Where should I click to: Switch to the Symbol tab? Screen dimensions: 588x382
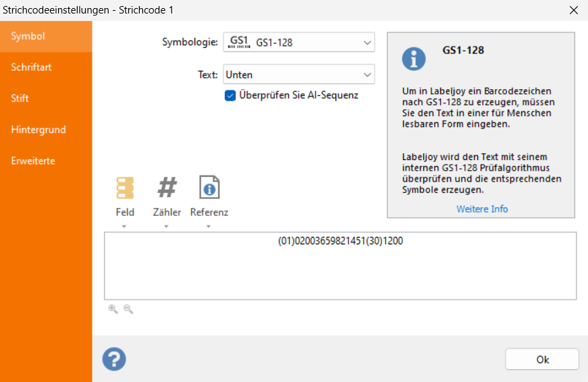(46, 36)
